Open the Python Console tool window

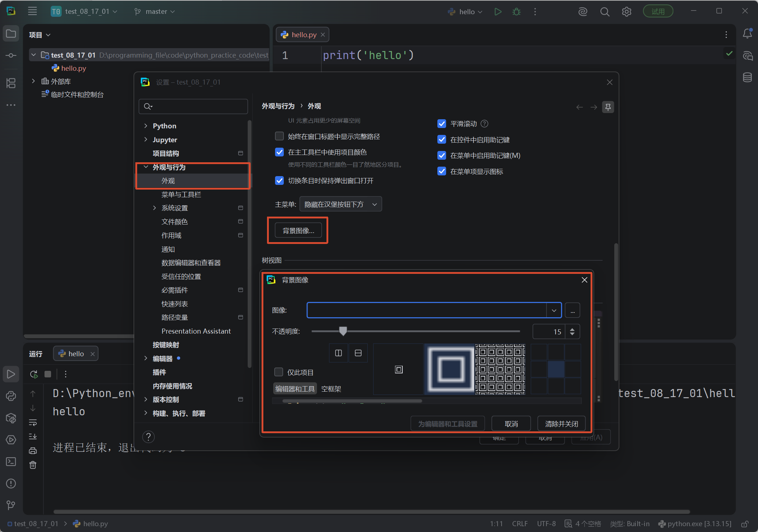11,396
